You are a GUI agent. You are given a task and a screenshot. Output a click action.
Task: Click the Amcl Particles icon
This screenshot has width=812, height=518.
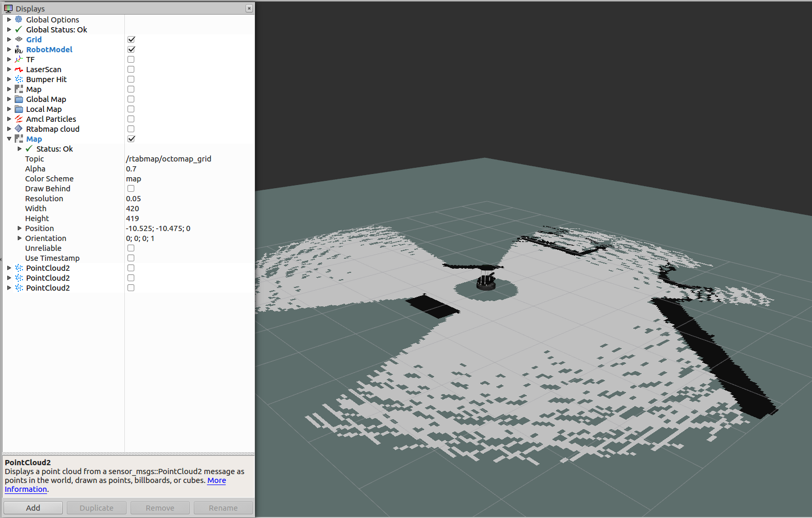click(18, 119)
